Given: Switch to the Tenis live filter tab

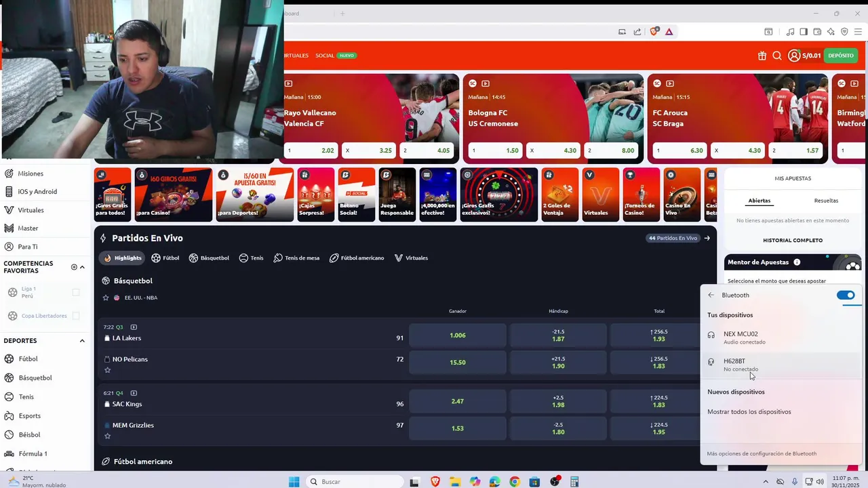Looking at the screenshot, I should coord(251,258).
